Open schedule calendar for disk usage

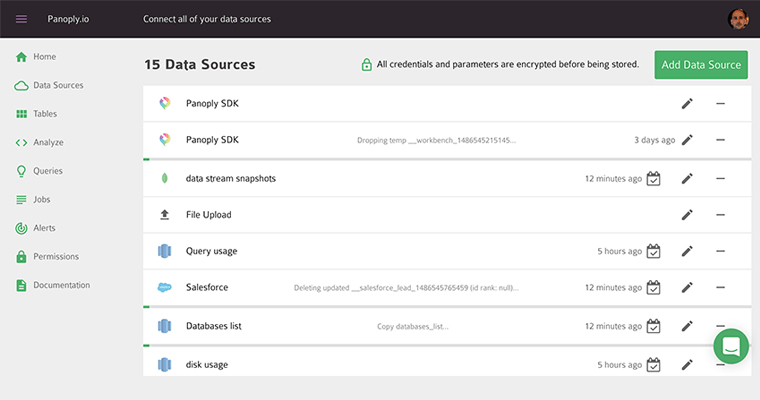point(653,365)
